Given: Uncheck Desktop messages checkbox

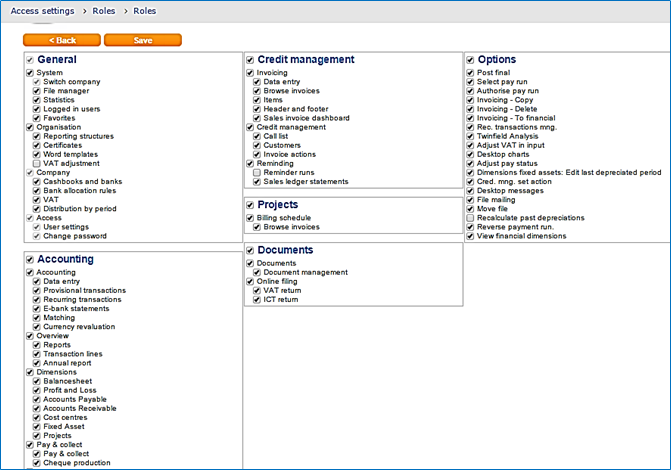Looking at the screenshot, I should pyautogui.click(x=470, y=190).
